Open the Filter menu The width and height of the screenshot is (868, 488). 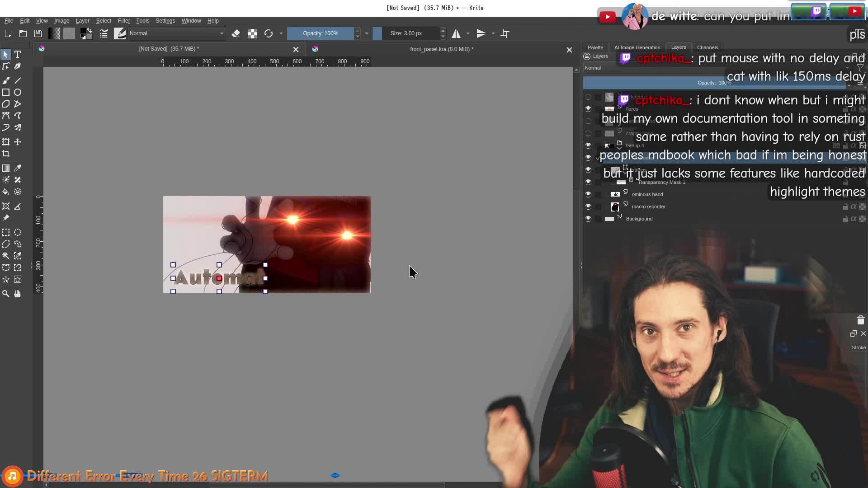123,21
